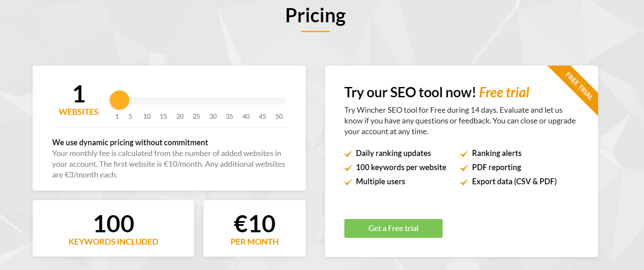Screen dimensions: 644x270
Task: Click the italic Free trial heading text
Action: (504, 93)
